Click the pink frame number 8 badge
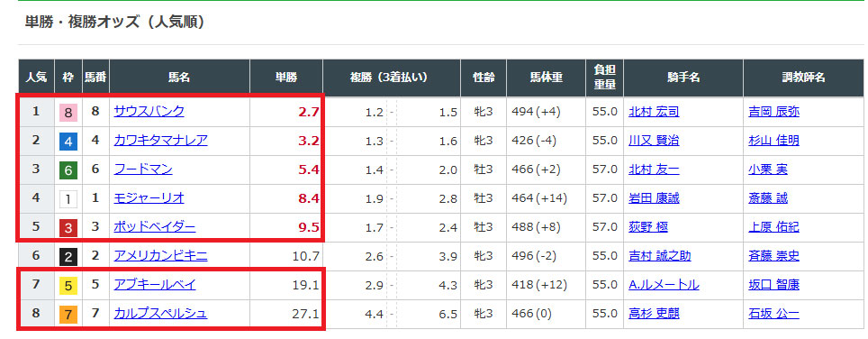Image resolution: width=868 pixels, height=339 pixels. point(68,113)
